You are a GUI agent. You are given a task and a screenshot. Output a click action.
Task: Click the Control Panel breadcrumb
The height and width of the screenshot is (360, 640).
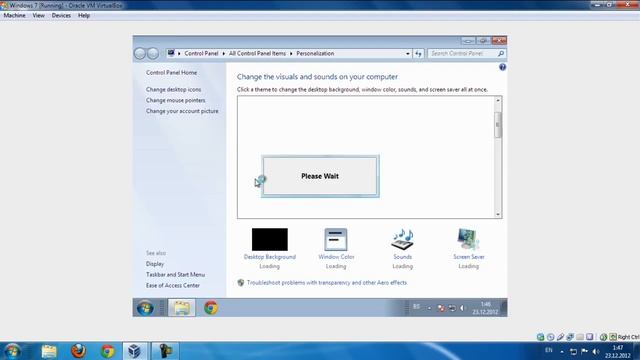[x=201, y=53]
